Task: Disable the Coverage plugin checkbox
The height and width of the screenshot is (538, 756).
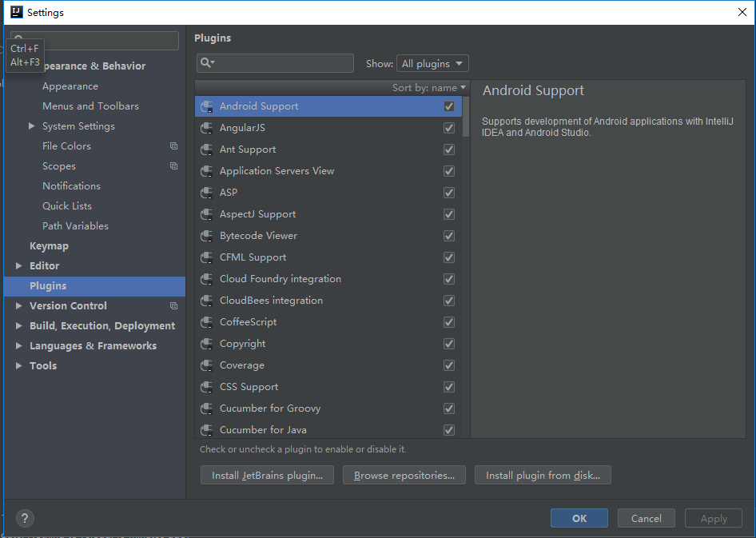Action: (x=449, y=365)
